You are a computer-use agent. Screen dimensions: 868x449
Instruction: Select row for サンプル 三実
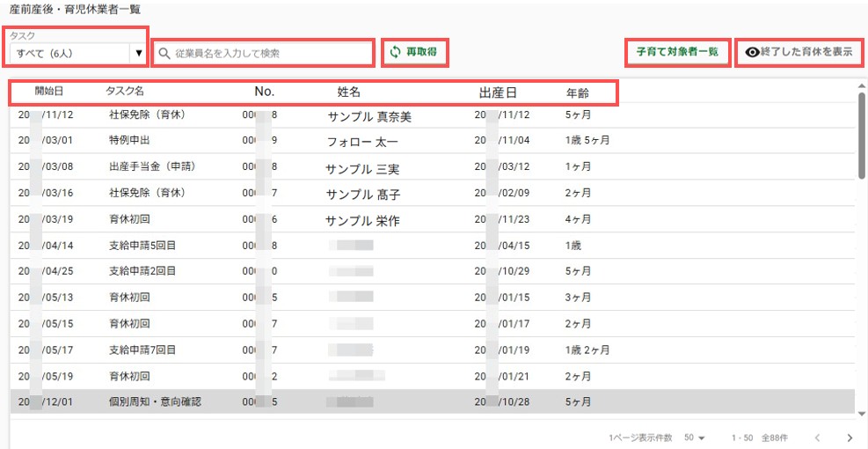coord(433,167)
